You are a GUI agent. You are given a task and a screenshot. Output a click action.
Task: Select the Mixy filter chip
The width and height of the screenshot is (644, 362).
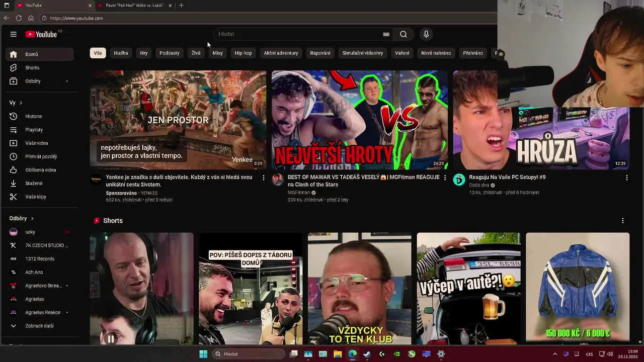tap(217, 53)
